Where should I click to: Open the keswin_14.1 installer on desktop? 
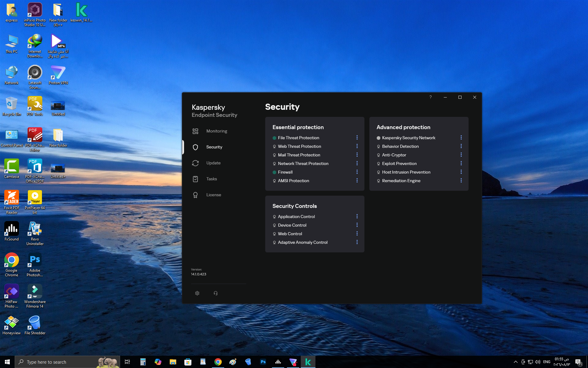click(x=81, y=13)
